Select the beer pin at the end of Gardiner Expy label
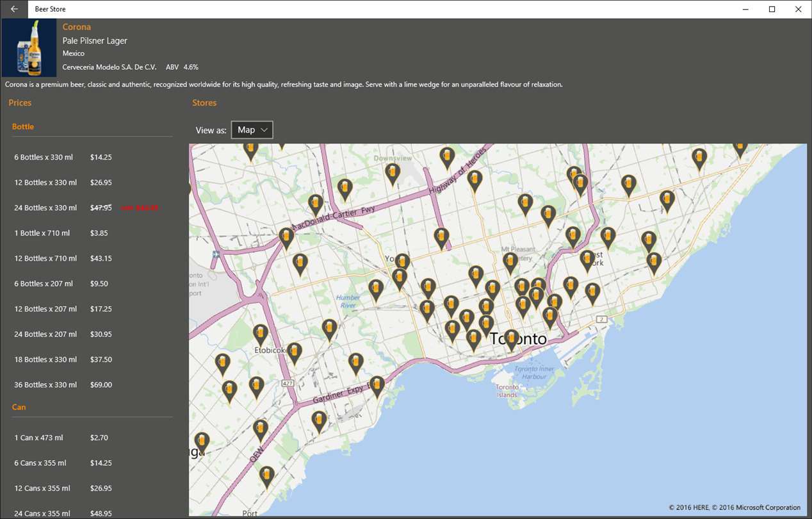 point(377,386)
